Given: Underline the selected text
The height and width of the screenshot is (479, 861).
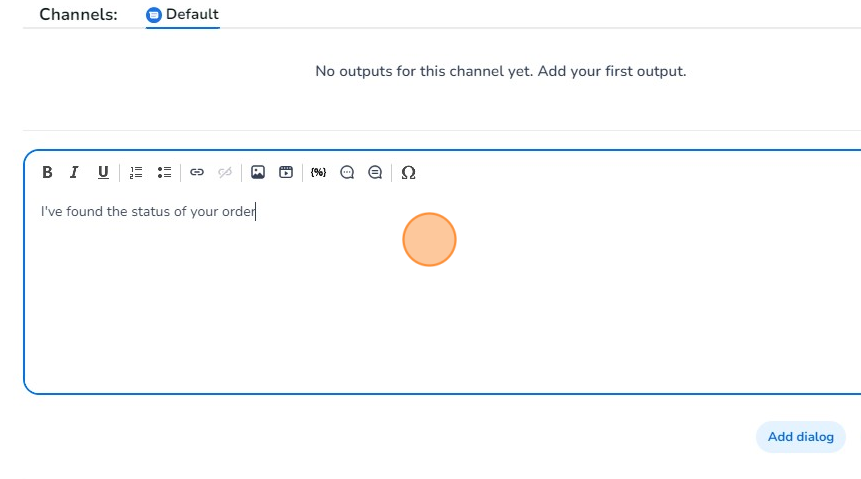Looking at the screenshot, I should [103, 172].
